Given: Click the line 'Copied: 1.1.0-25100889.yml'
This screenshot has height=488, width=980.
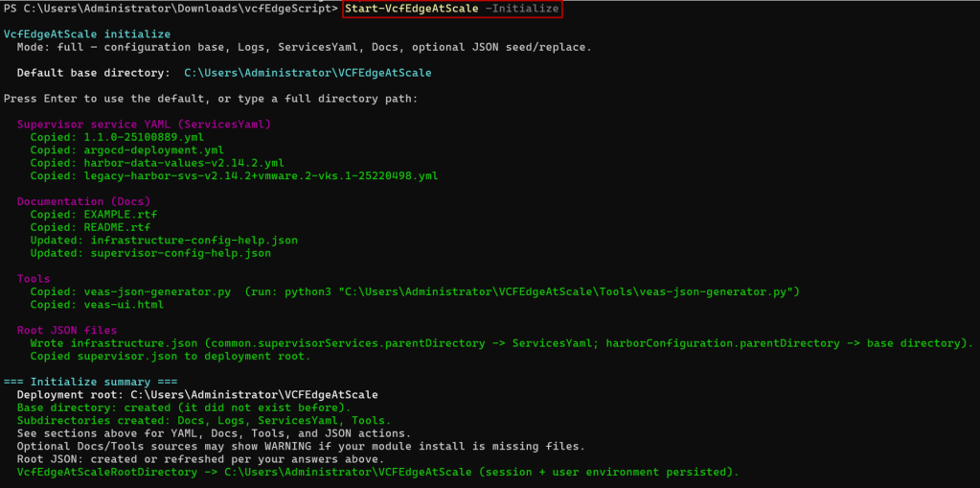Looking at the screenshot, I should point(117,137).
